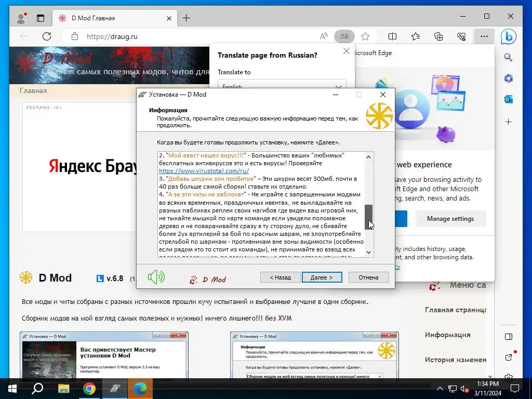Open Browser essentials heart icon
Viewport: 532px width, 399px height.
pos(461,36)
